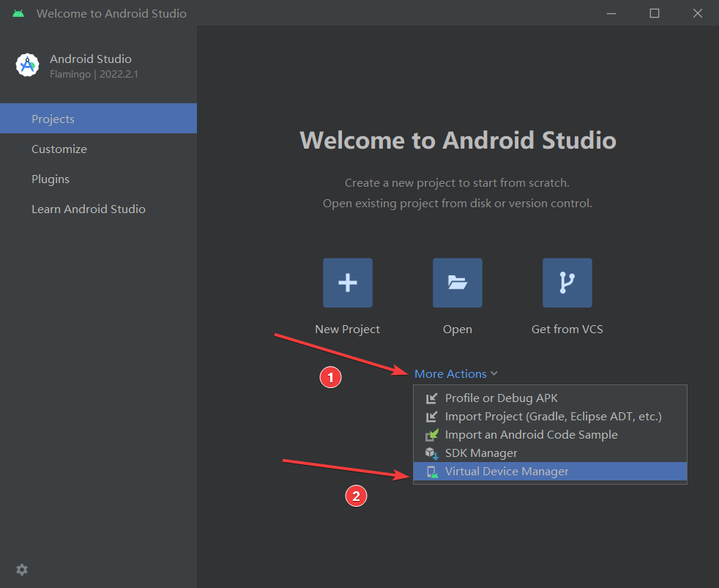
Task: Click the Get from VCS branch icon
Action: 567,283
